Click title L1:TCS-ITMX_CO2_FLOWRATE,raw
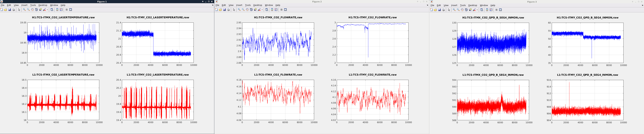The image size is (644, 134). (x=278, y=75)
